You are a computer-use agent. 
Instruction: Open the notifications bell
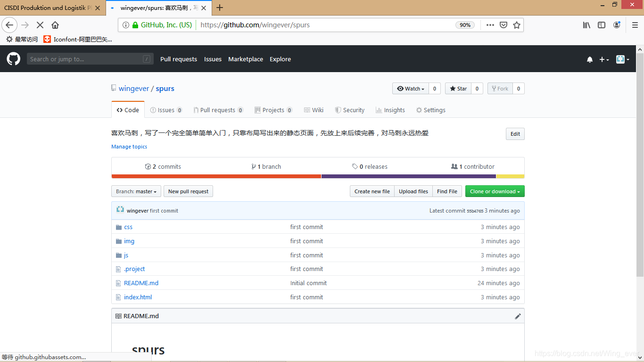coord(590,59)
